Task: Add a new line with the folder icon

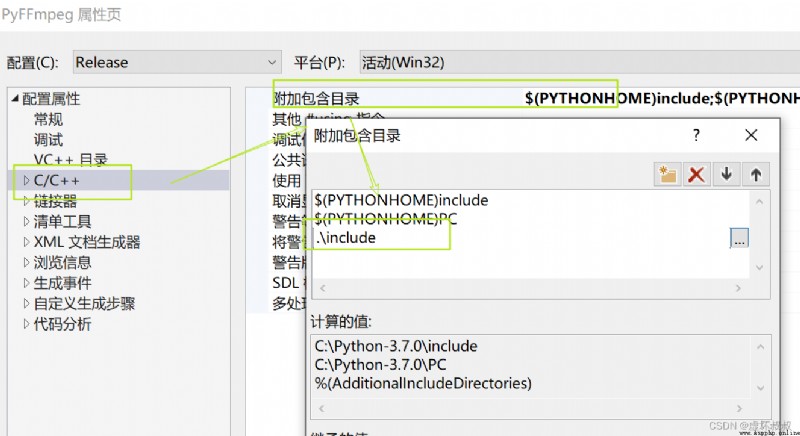Action: [667, 175]
